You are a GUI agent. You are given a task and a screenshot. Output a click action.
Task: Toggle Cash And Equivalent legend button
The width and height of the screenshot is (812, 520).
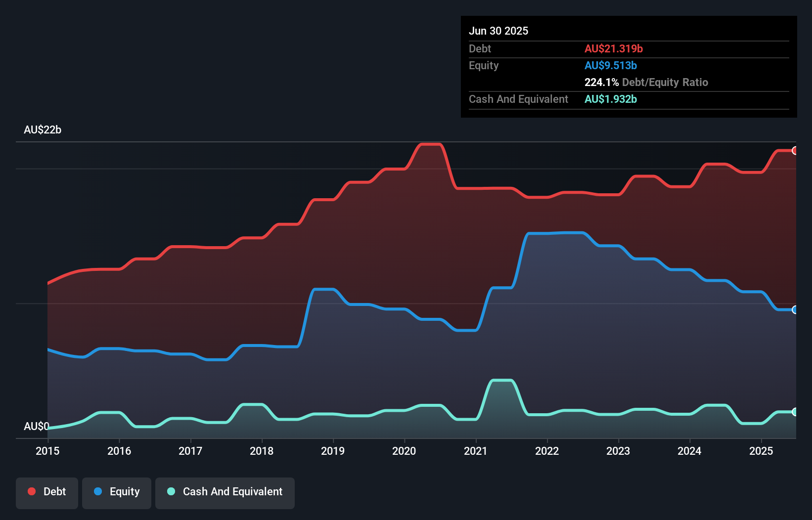pos(225,493)
